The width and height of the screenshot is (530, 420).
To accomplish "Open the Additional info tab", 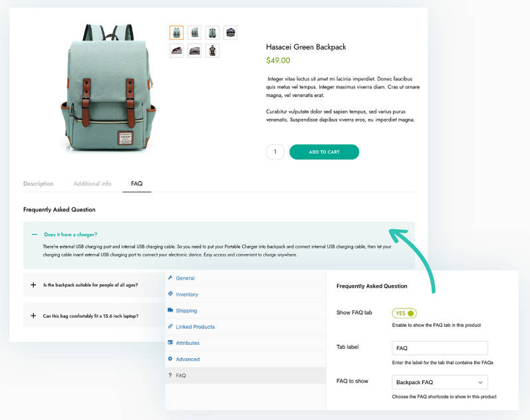I will click(x=92, y=183).
